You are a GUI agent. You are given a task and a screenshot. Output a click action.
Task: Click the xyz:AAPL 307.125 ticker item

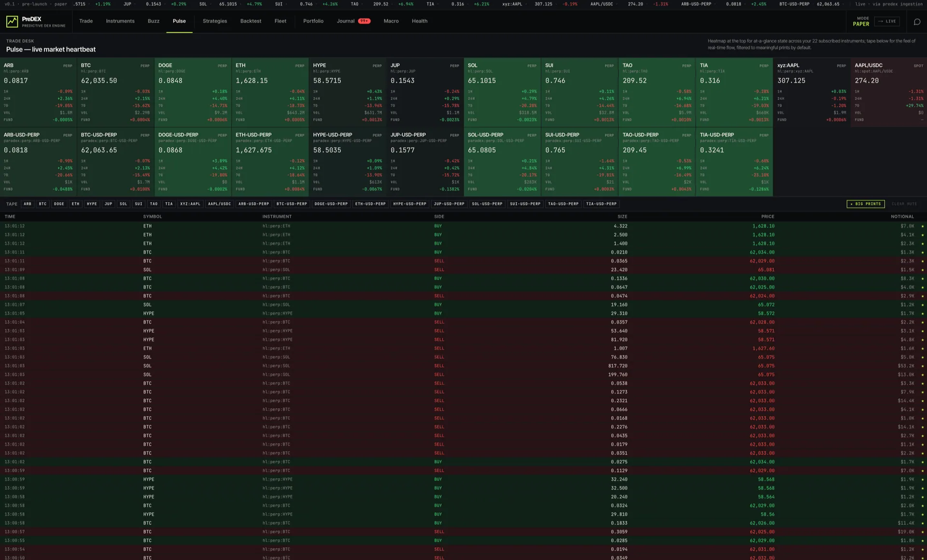coord(540,4)
